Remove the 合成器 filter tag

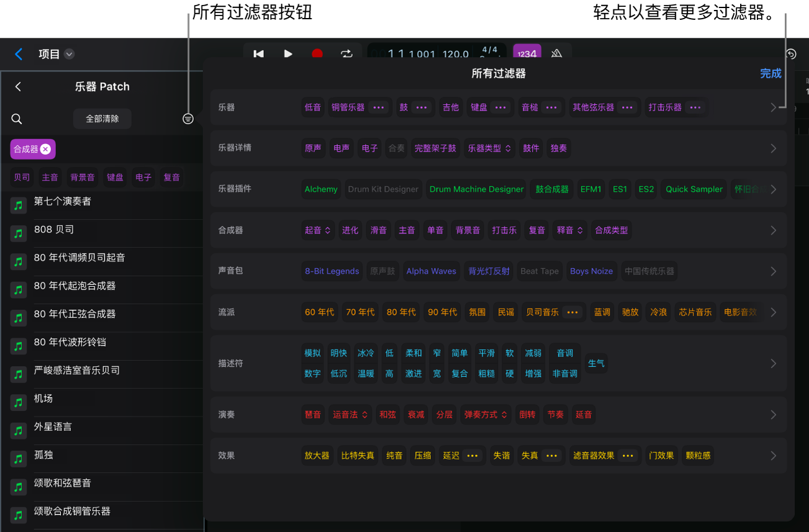pos(45,149)
